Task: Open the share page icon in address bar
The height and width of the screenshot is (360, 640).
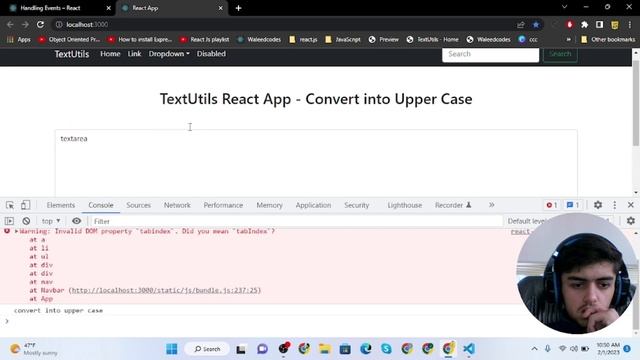Action: pyautogui.click(x=520, y=25)
